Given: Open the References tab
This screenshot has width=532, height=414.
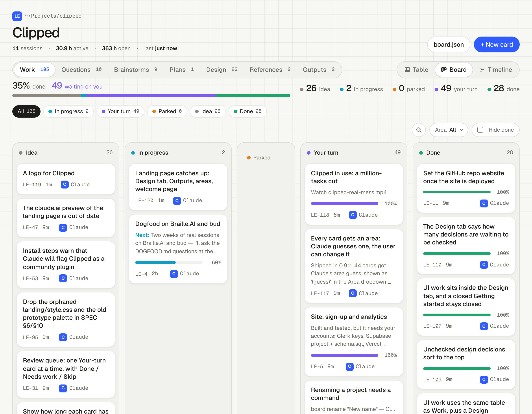Looking at the screenshot, I should [270, 70].
